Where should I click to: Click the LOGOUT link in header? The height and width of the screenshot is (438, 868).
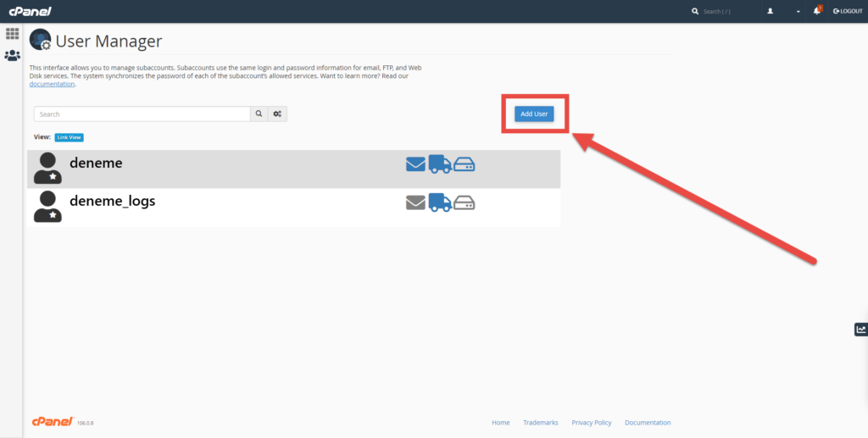click(x=848, y=11)
